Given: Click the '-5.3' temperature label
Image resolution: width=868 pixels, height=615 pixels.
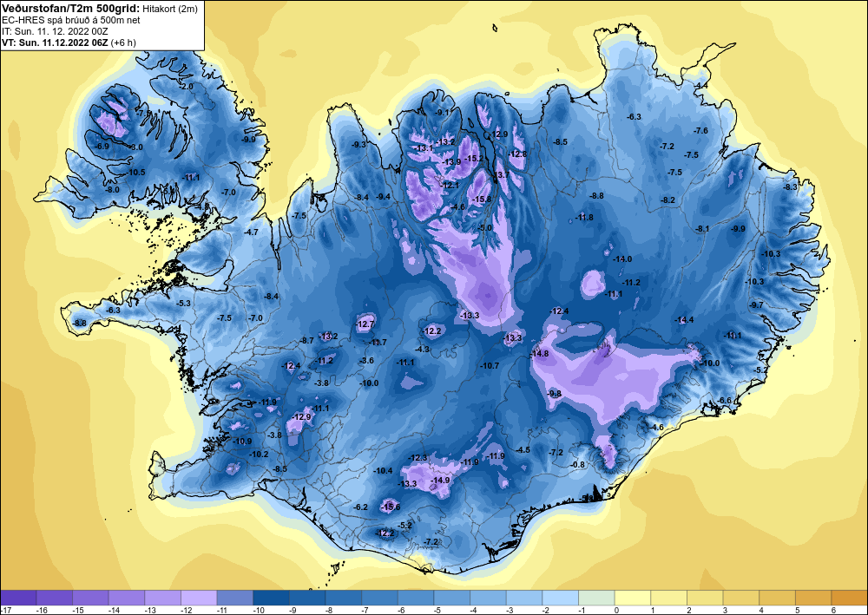Looking at the screenshot, I should [184, 304].
